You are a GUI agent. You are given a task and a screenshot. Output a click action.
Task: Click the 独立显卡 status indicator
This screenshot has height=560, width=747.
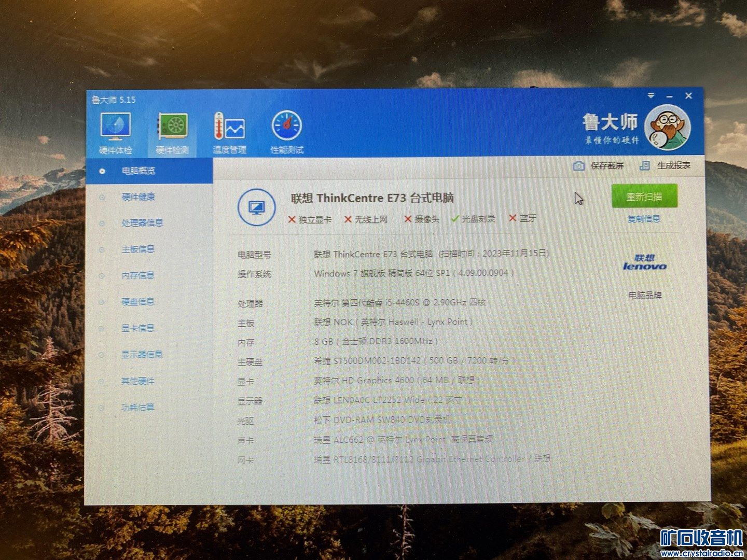click(310, 219)
